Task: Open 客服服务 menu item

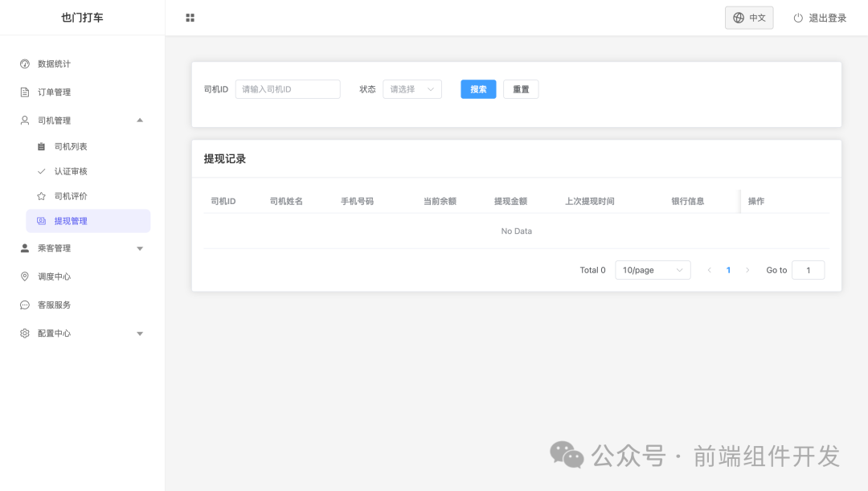Action: 83,305
